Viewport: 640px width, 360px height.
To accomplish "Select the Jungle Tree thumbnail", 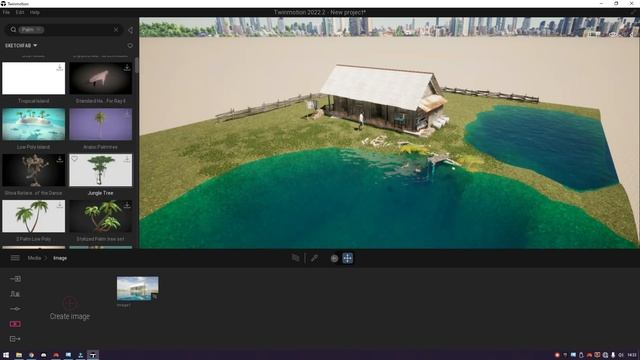I will click(100, 170).
